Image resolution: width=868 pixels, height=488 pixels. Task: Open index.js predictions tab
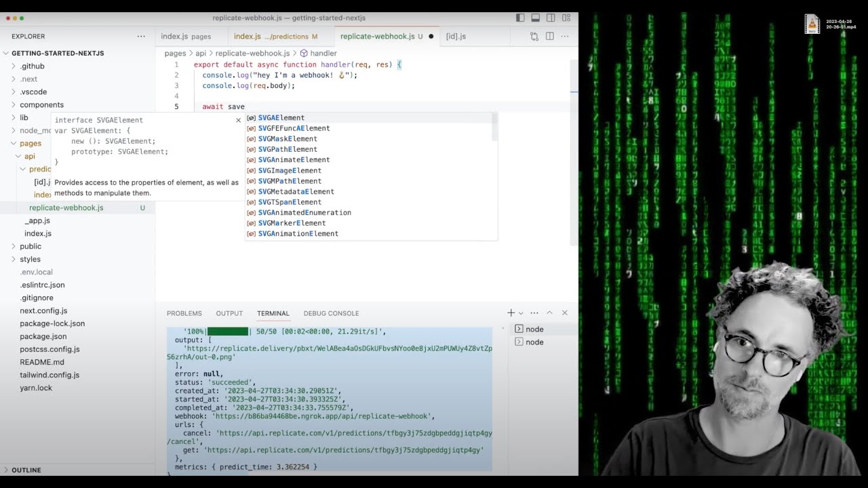point(275,37)
